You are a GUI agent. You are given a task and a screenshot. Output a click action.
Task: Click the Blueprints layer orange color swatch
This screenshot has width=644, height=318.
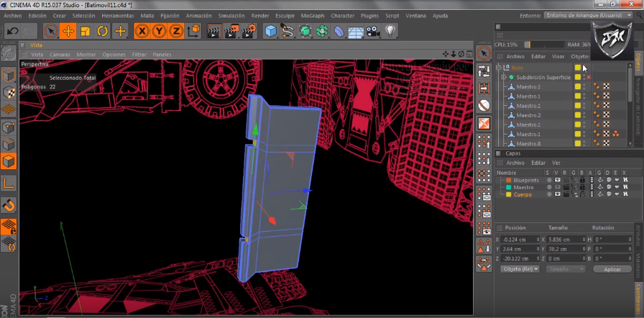[x=508, y=180]
